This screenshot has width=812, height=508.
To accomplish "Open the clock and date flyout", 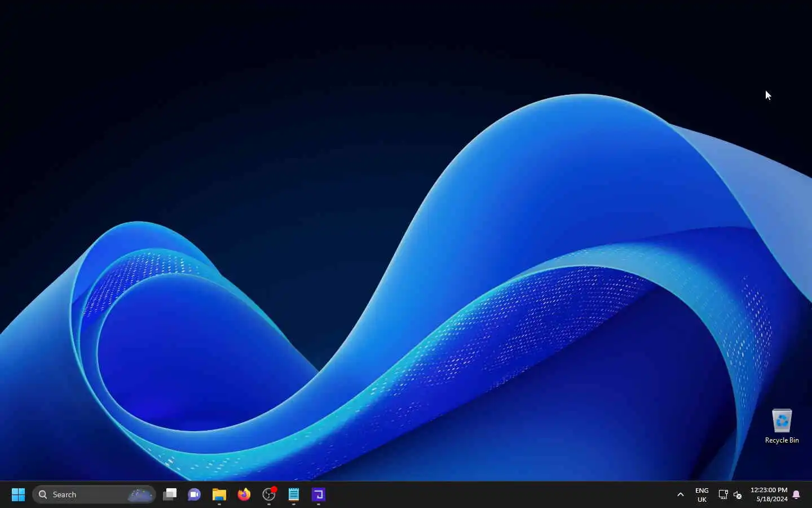I will pos(769,494).
